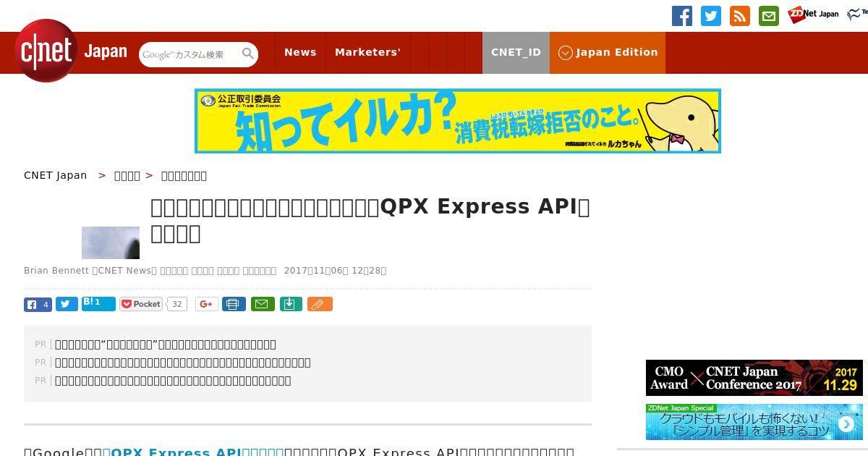Open the Marketers' menu
Image resolution: width=868 pixels, height=456 pixels.
(367, 52)
